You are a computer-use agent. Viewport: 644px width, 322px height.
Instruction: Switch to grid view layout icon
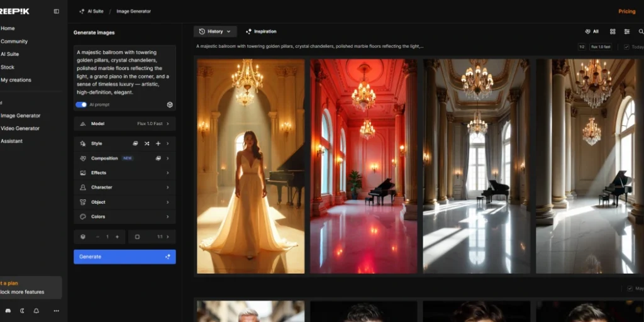point(613,31)
